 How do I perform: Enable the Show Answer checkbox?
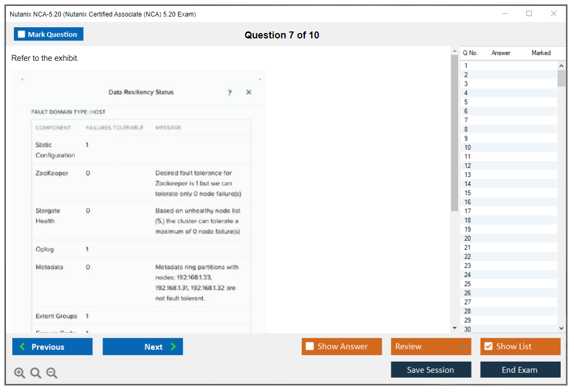(x=310, y=347)
